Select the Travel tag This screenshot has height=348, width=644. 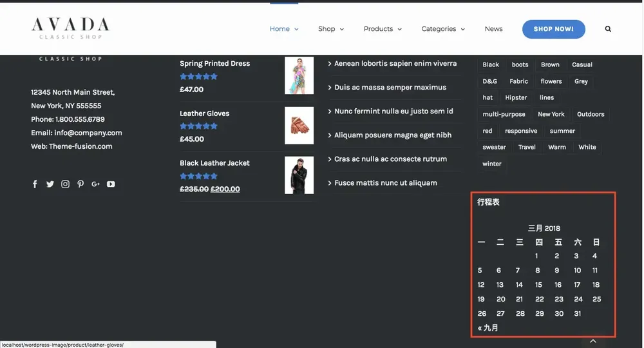[x=527, y=147]
